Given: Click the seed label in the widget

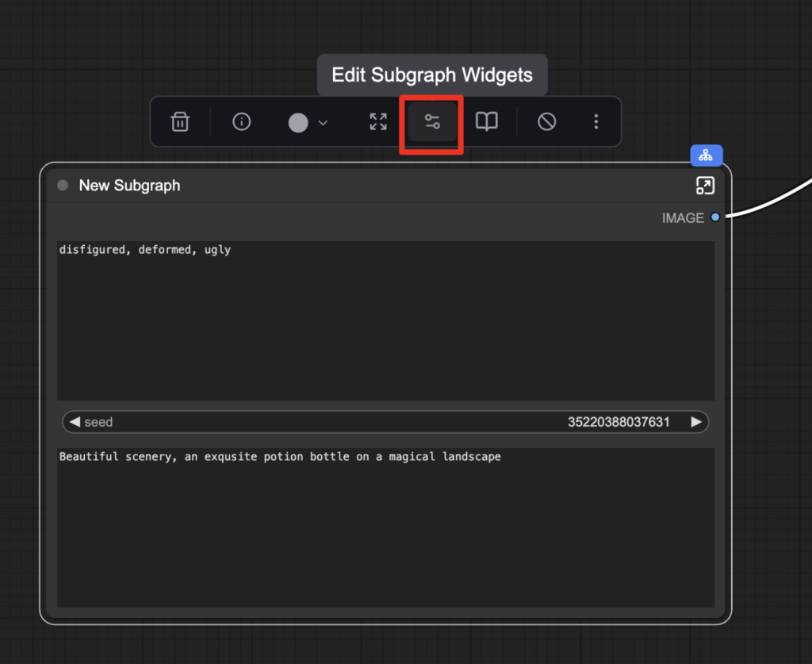Looking at the screenshot, I should [98, 422].
